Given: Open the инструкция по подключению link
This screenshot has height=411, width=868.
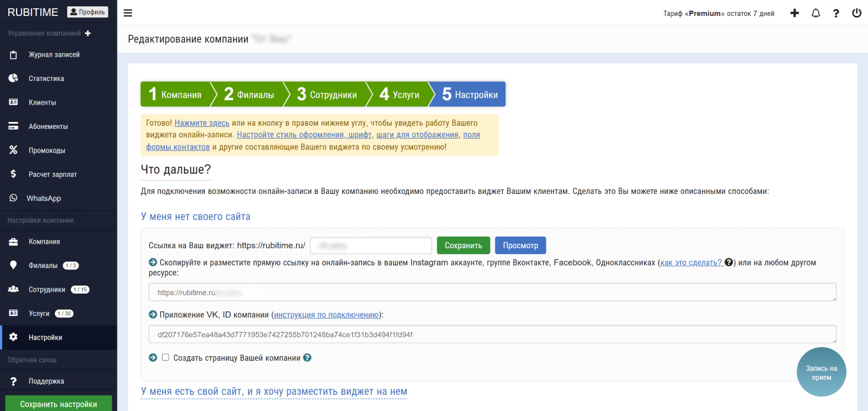Looking at the screenshot, I should [326, 315].
